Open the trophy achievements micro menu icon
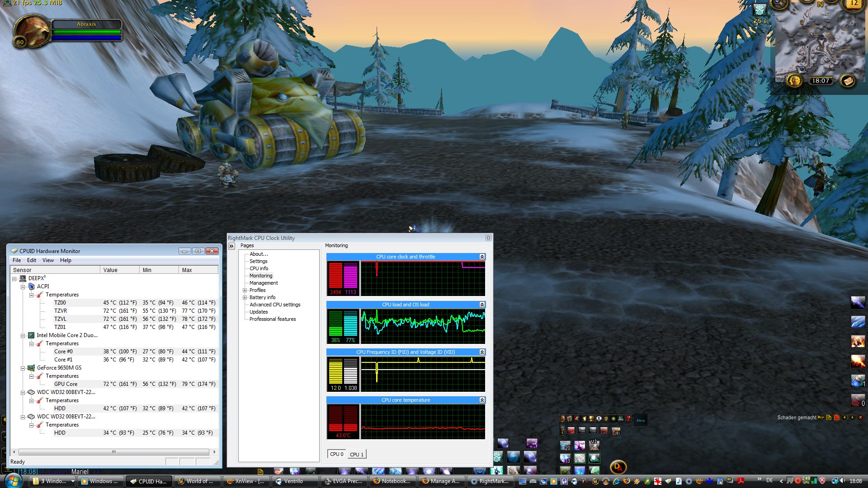The width and height of the screenshot is (868, 488). coord(591,418)
